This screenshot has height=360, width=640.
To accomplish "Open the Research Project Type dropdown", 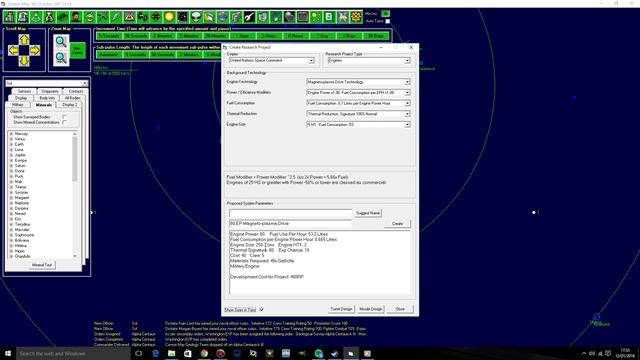I will tap(407, 60).
